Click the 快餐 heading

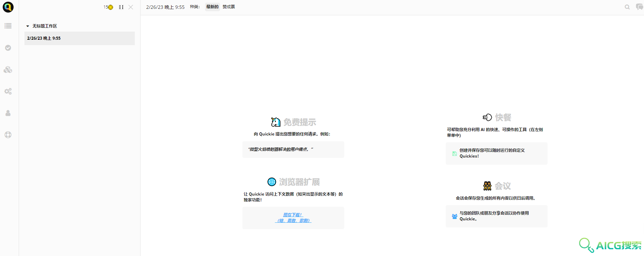pos(503,117)
